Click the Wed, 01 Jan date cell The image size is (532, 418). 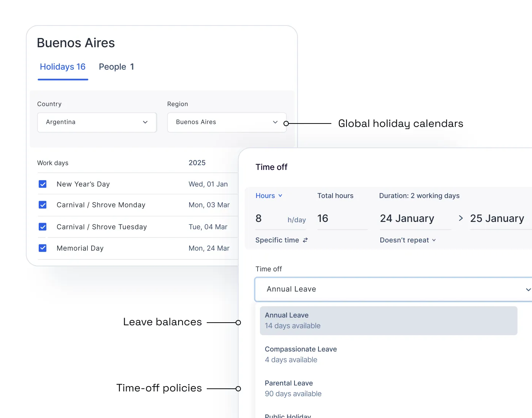(x=208, y=184)
